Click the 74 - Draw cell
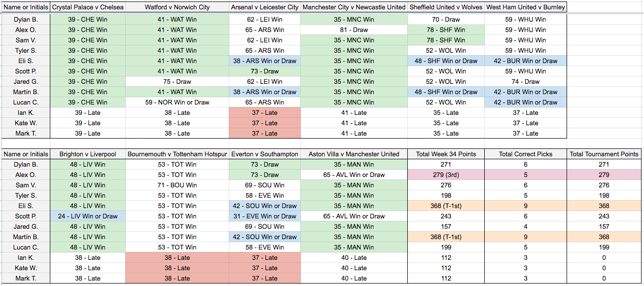 (x=526, y=82)
